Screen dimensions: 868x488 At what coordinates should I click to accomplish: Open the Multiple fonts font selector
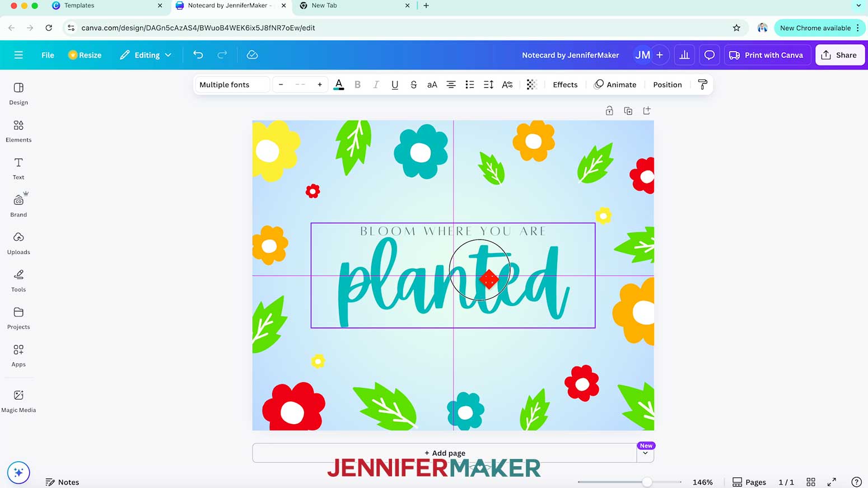click(232, 85)
